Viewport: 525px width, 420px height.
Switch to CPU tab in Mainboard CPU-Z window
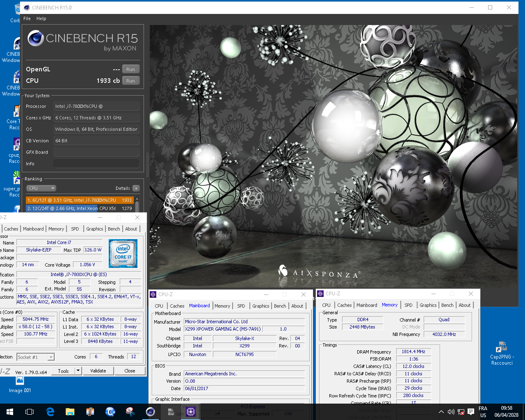tap(159, 306)
